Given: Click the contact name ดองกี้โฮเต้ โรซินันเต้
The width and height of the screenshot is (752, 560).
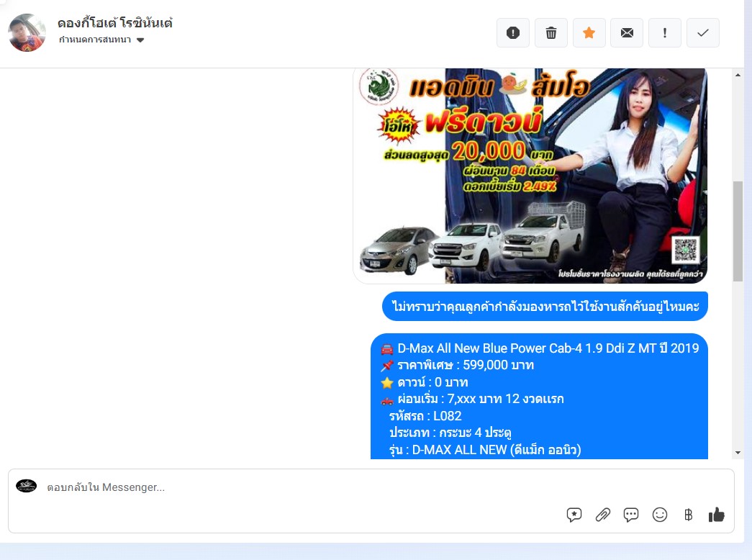Looking at the screenshot, I should (x=115, y=22).
